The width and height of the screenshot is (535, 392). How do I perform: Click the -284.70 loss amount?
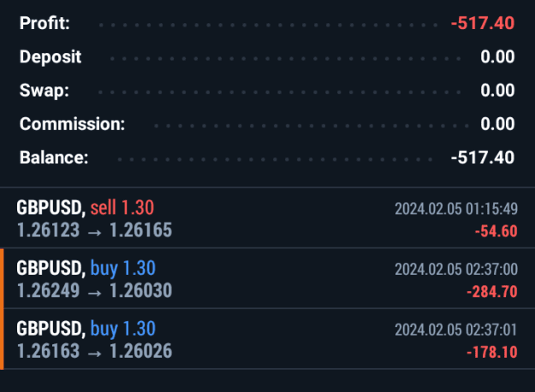click(x=492, y=292)
